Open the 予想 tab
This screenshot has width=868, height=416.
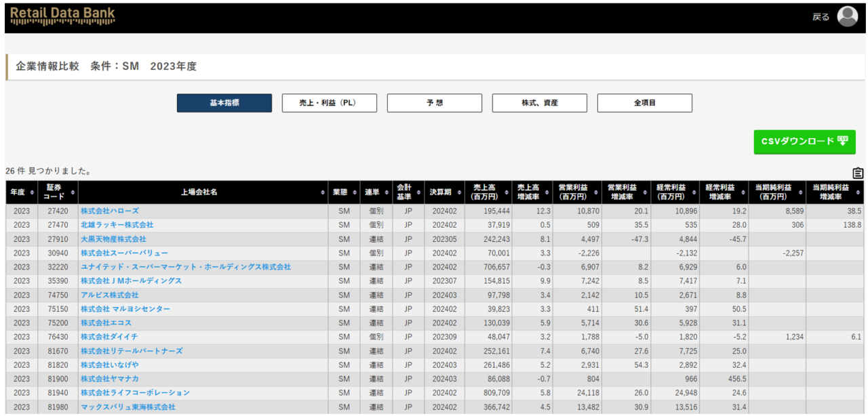434,103
